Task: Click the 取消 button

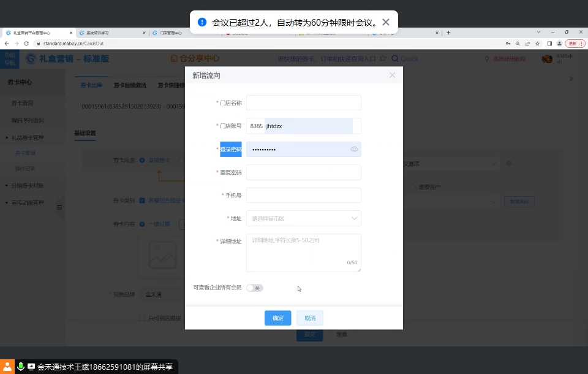Action: coord(310,318)
